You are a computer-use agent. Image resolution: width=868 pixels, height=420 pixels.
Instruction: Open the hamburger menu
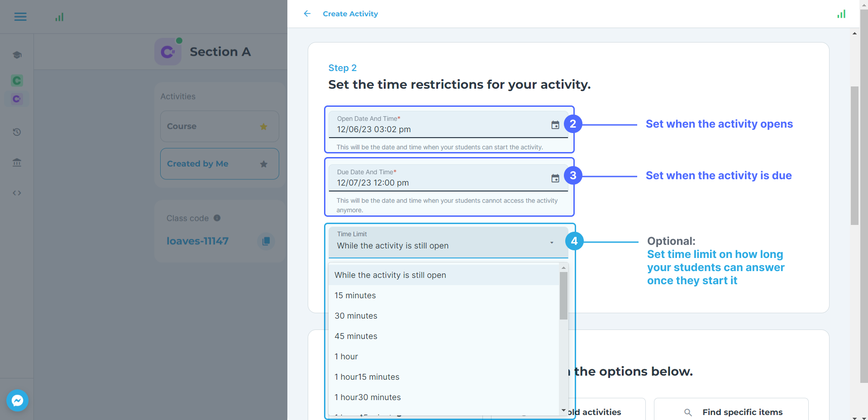pos(20,17)
